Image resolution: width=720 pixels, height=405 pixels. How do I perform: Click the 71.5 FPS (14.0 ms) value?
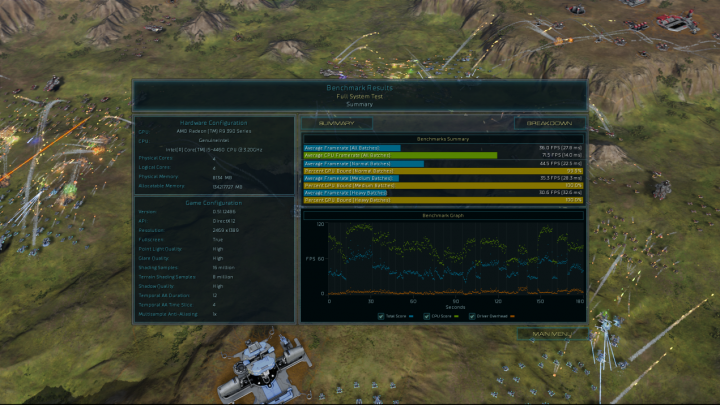pos(562,155)
